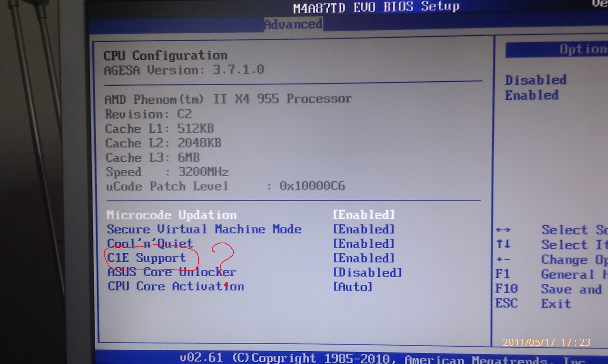Select the CPU Core Activation setting
This screenshot has height=364, width=608.
point(176,287)
